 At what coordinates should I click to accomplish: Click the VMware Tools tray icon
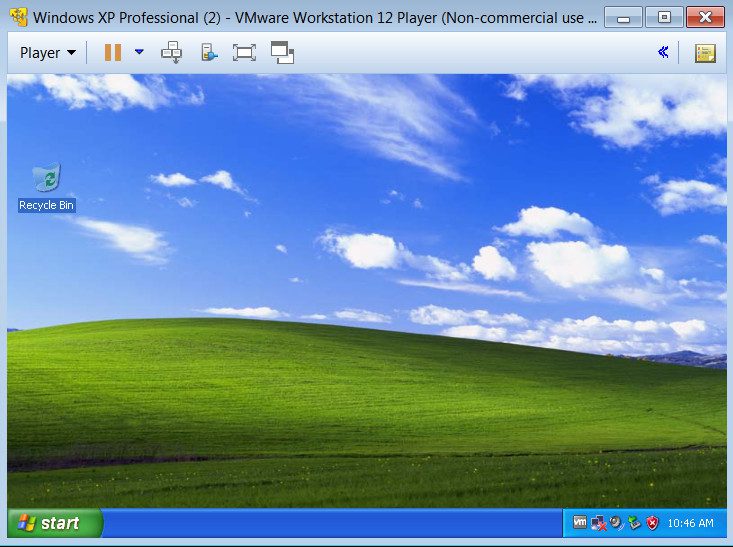pyautogui.click(x=580, y=522)
